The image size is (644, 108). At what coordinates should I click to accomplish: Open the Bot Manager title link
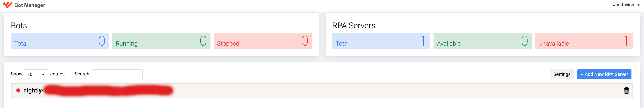30,5
